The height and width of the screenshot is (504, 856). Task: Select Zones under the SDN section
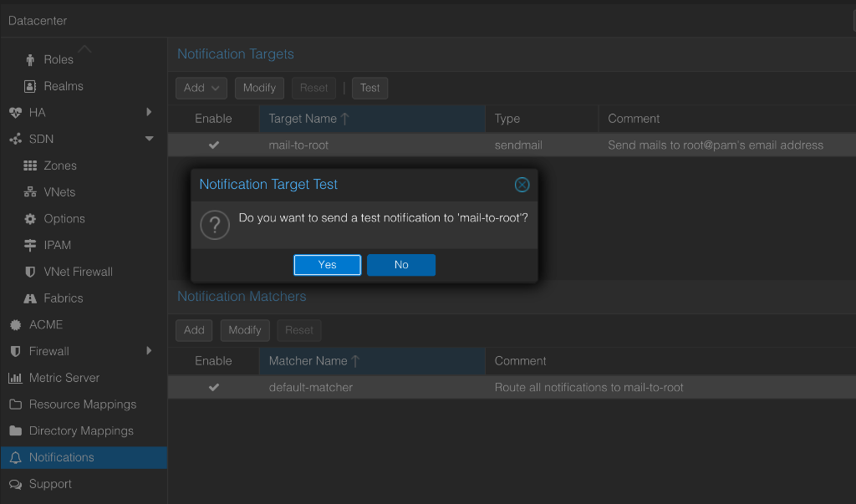click(59, 165)
